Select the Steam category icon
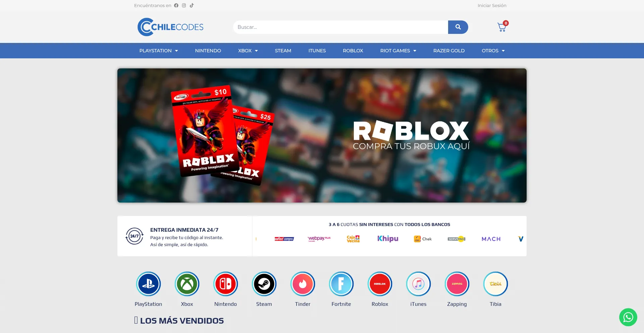 coord(264,284)
